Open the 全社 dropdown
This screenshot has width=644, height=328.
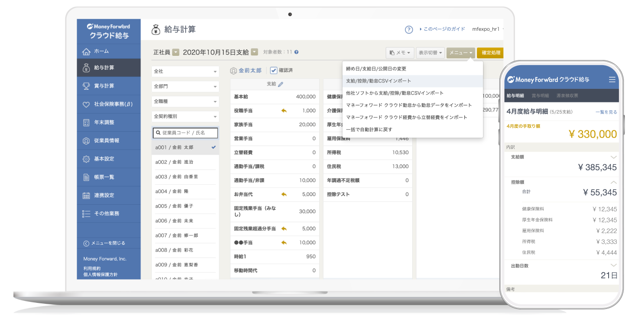[185, 72]
